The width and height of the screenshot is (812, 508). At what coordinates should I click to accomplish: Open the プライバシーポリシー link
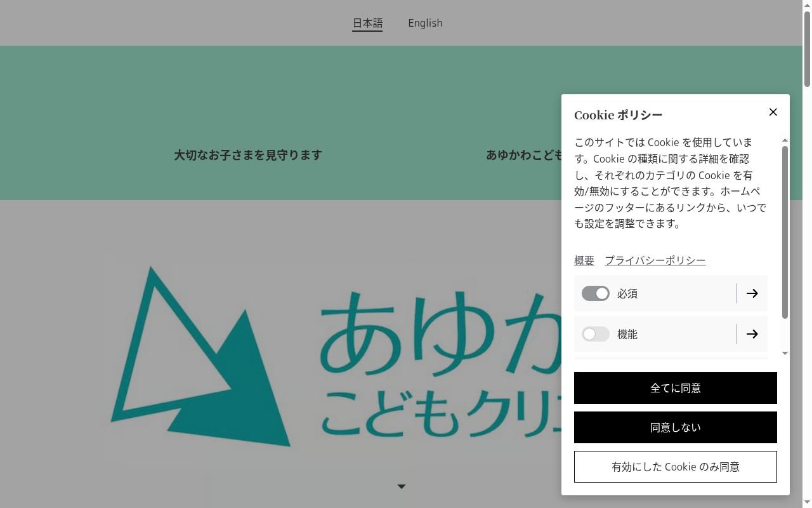[x=655, y=260]
